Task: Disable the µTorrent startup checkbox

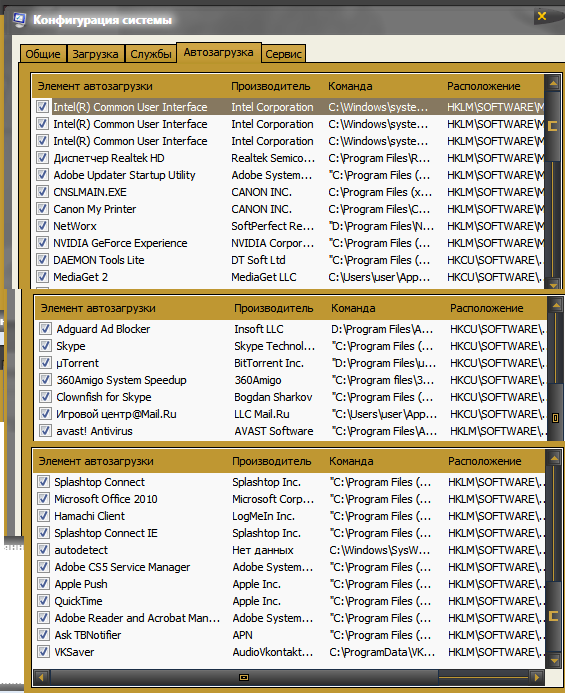Action: tap(46, 363)
